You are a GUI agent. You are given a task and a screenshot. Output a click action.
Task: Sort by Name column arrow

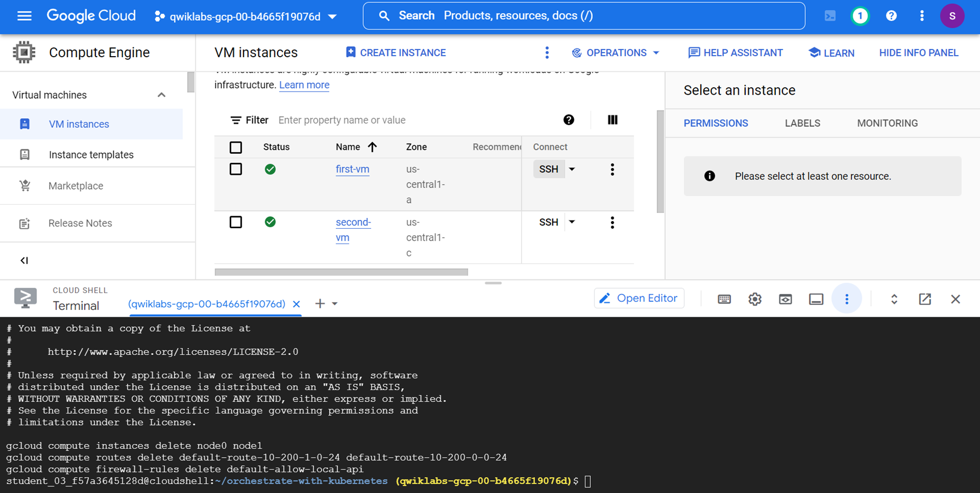372,147
